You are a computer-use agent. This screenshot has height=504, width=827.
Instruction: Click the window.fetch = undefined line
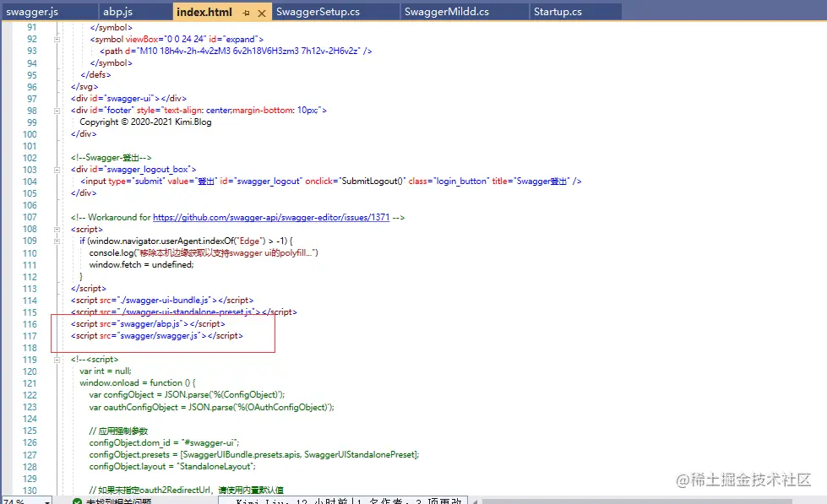click(141, 264)
